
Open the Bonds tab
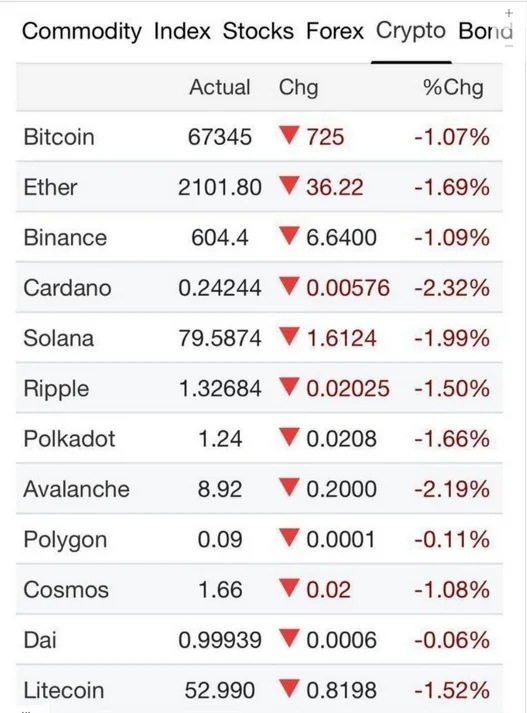coord(486,31)
